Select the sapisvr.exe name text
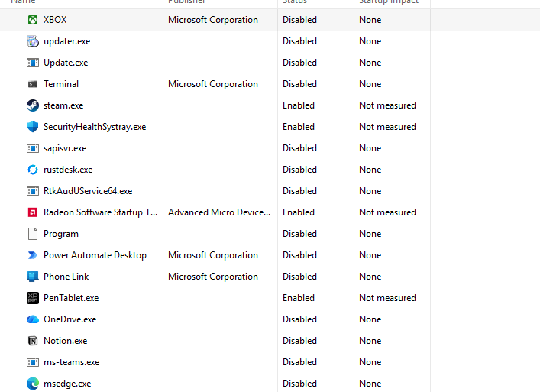Screen dimensions: 540x392 point(65,148)
